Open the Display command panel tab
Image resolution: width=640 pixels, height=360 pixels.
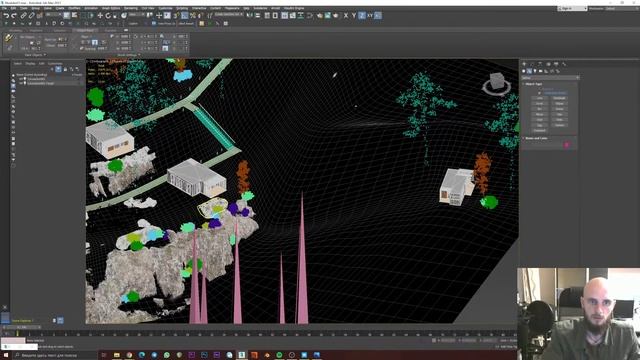coord(556,64)
